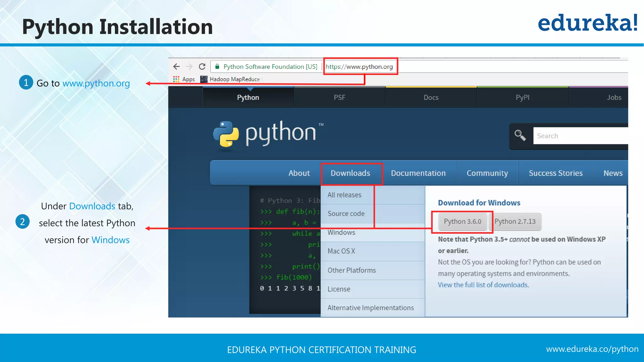Open the Success Stories menu
644x362 pixels.
pyautogui.click(x=556, y=173)
